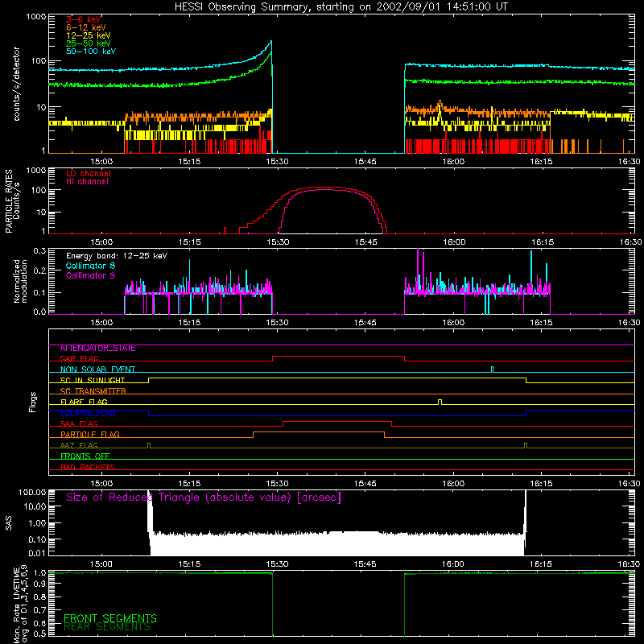Click the red LO channel curve peak

click(324, 188)
